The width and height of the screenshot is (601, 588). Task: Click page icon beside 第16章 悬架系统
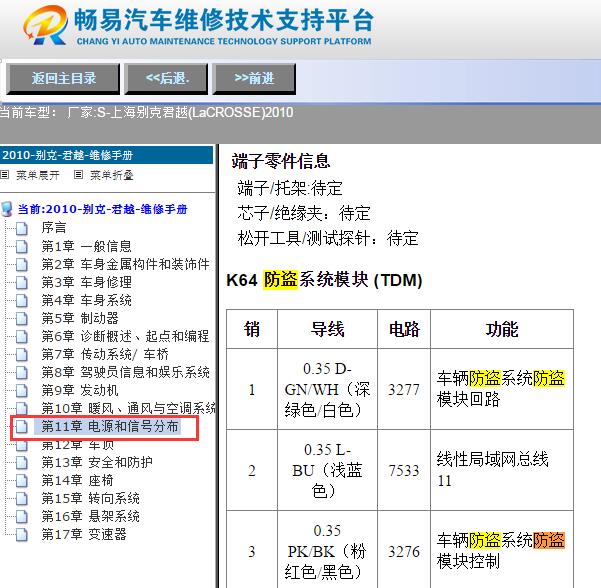[22, 516]
